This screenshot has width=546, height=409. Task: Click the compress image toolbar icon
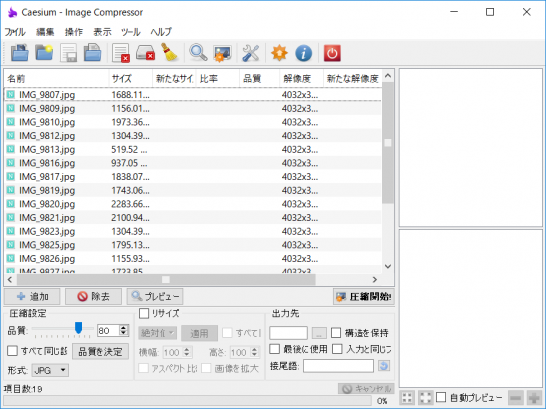(x=223, y=53)
